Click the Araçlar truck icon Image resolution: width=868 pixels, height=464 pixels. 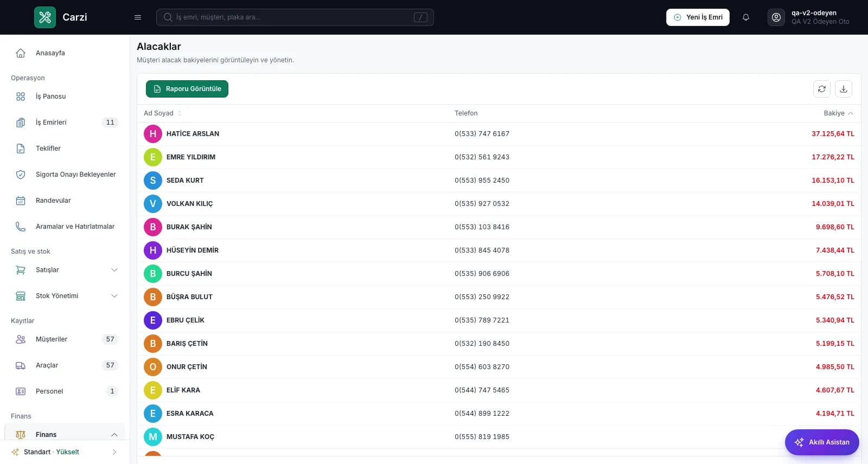tap(21, 365)
